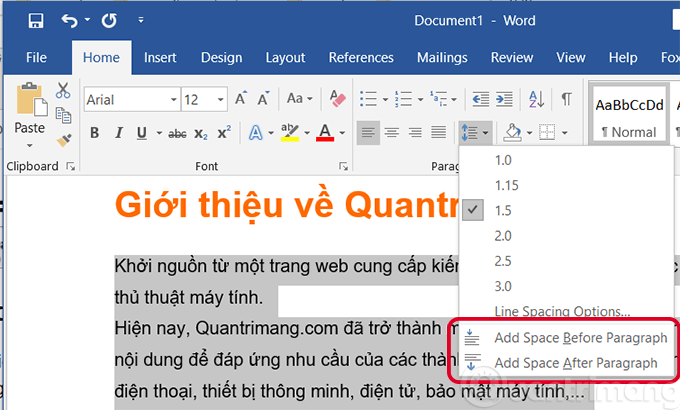Open the undo history dropdown arrow
Viewport: 680px width, 410px height.
[x=87, y=20]
